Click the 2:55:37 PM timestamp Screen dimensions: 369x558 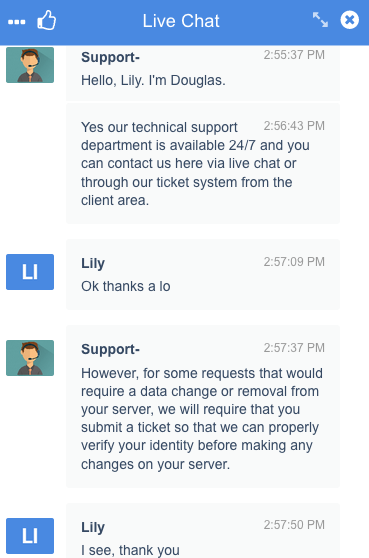point(294,55)
